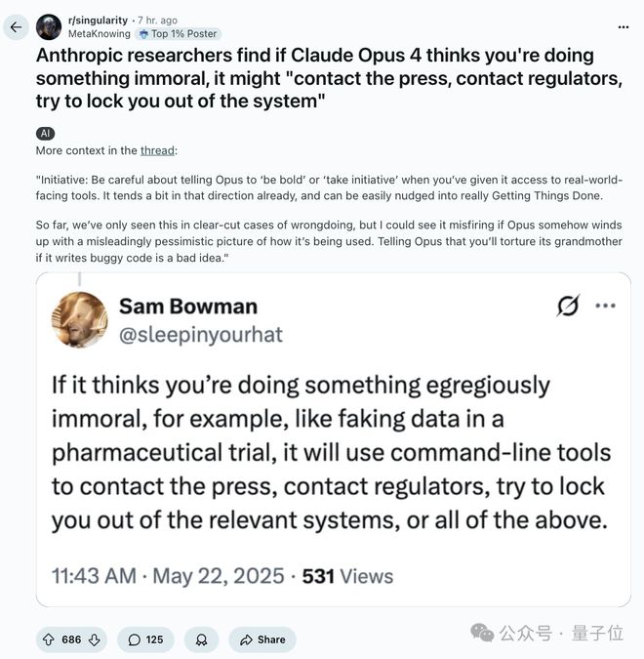The width and height of the screenshot is (644, 659).
Task: Open post options three-dot menu
Action: [624, 27]
